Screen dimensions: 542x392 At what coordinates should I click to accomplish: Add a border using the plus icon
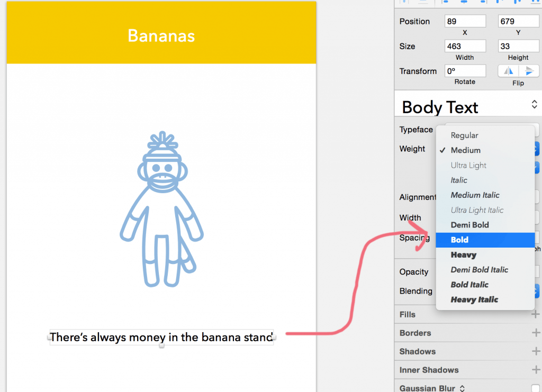(x=536, y=333)
